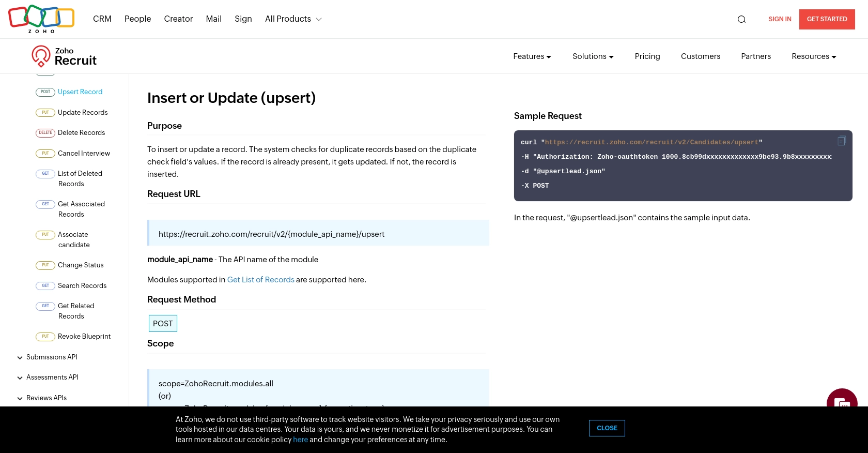Go to Mail product page

click(x=213, y=19)
